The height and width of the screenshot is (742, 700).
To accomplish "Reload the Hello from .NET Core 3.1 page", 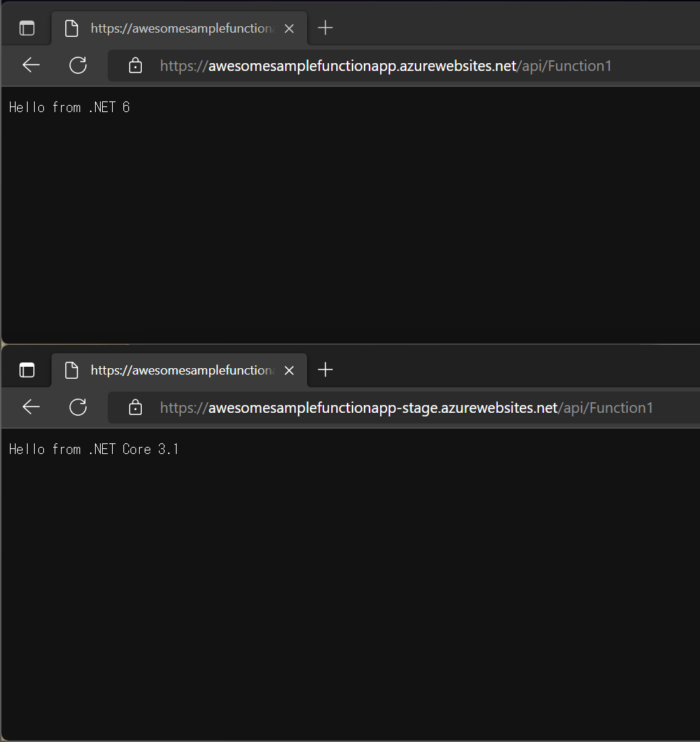I will (x=78, y=407).
